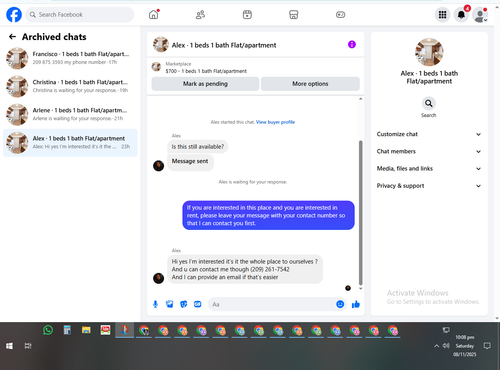The height and width of the screenshot is (370, 500).
Task: Select the highlighted Alex archived chat row
Action: [70, 143]
